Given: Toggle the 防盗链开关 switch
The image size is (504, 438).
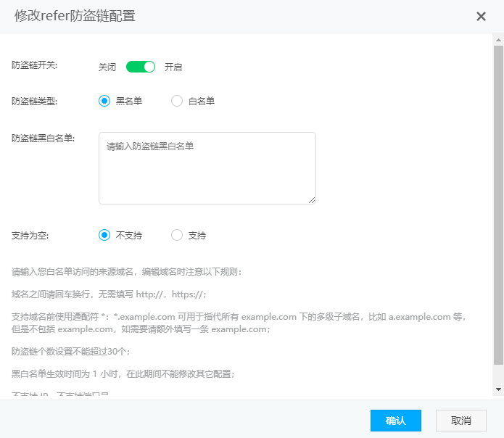Looking at the screenshot, I should [141, 67].
